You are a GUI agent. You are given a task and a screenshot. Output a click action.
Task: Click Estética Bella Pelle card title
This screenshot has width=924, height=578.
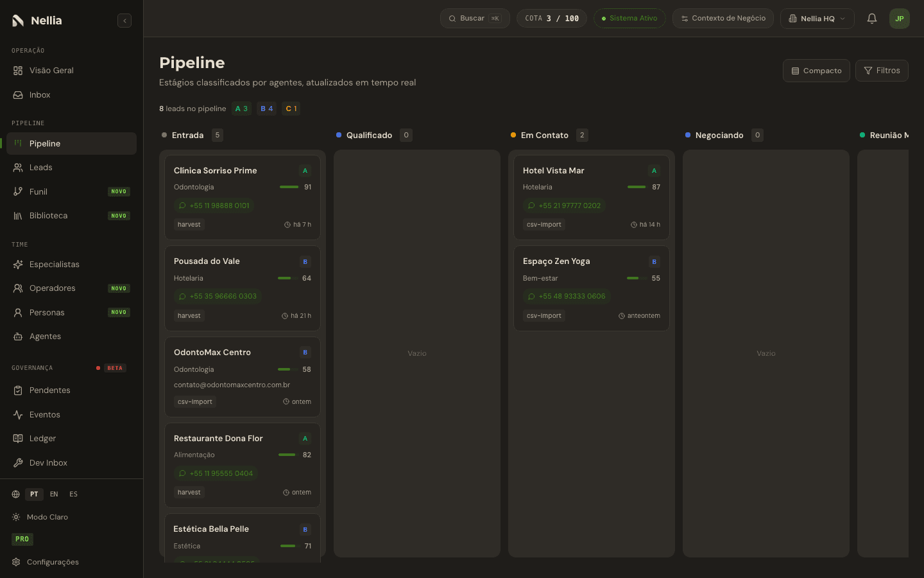tap(211, 529)
